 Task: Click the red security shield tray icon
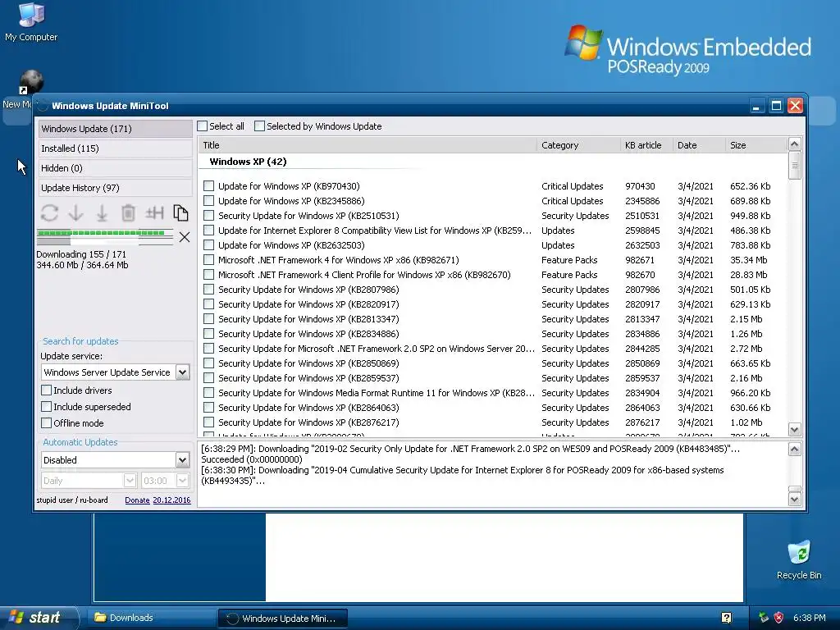(778, 618)
